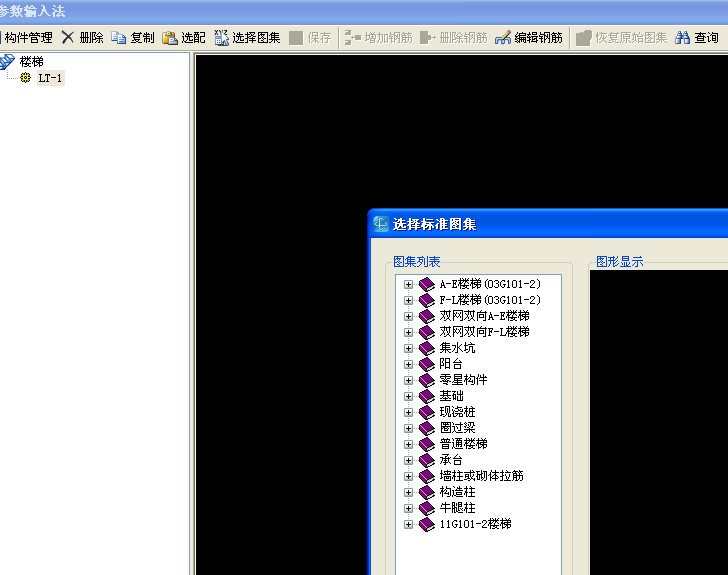This screenshot has height=575, width=728.
Task: Click the 编辑钢筋 edit icon
Action: pyautogui.click(x=503, y=38)
